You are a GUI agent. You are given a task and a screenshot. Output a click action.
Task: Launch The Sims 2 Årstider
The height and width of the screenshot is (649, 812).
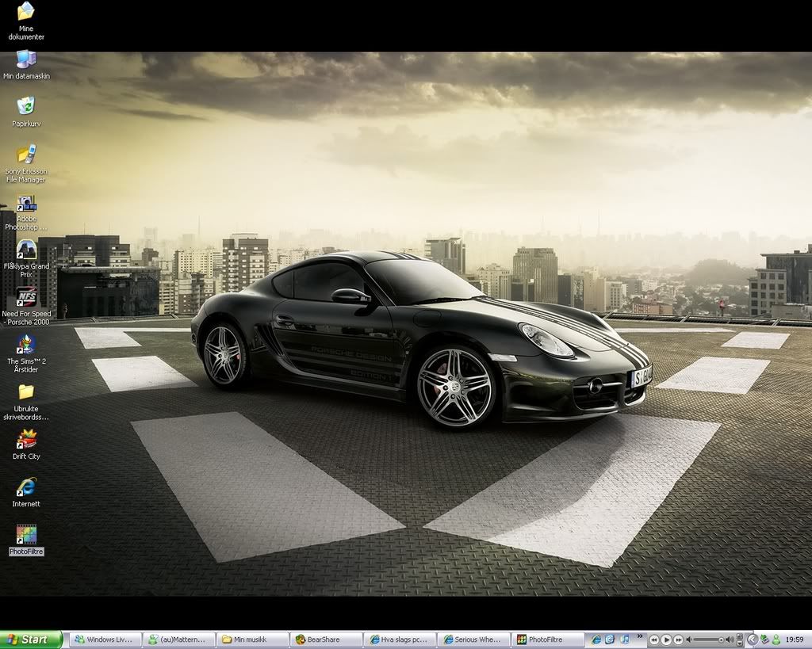click(26, 345)
